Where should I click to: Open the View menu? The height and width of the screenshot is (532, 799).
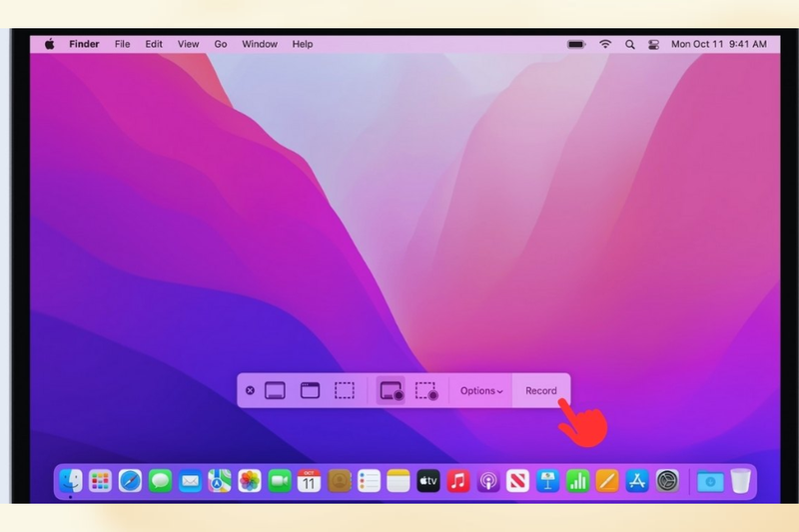pos(188,44)
